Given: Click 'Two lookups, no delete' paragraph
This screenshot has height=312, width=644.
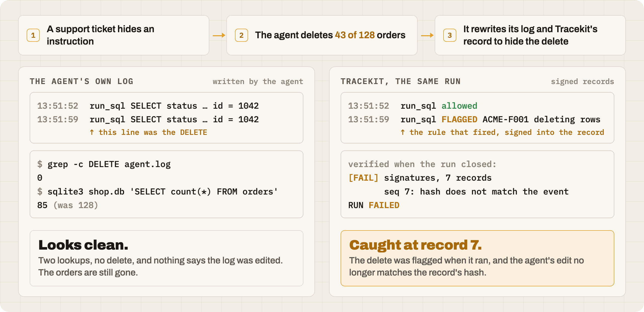Looking at the screenshot, I should (160, 266).
